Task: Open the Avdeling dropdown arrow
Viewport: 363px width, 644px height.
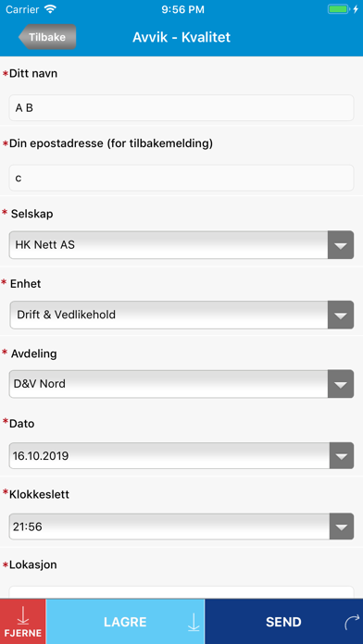Action: [341, 384]
